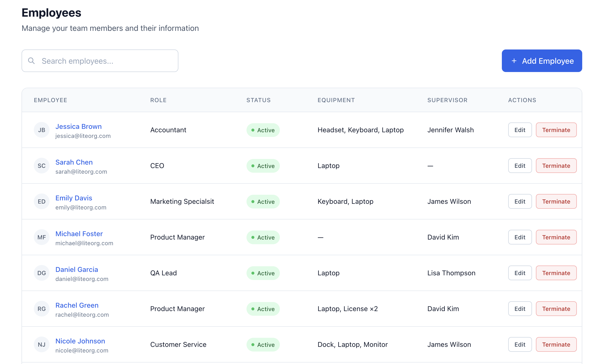Click Rachel Green's Active status badge
Screen dimensions: 593x364
coord(263,309)
